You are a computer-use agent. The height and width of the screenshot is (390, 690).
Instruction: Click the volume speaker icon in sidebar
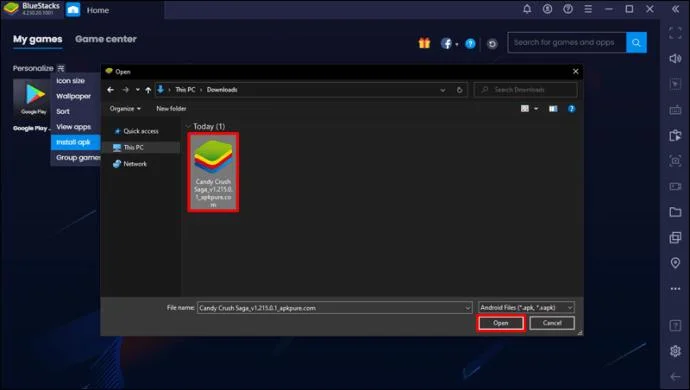click(675, 59)
